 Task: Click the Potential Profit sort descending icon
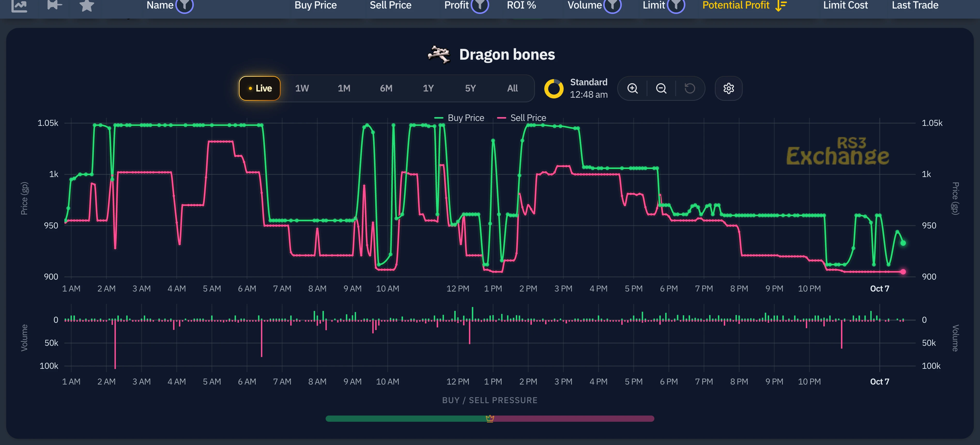pos(781,5)
